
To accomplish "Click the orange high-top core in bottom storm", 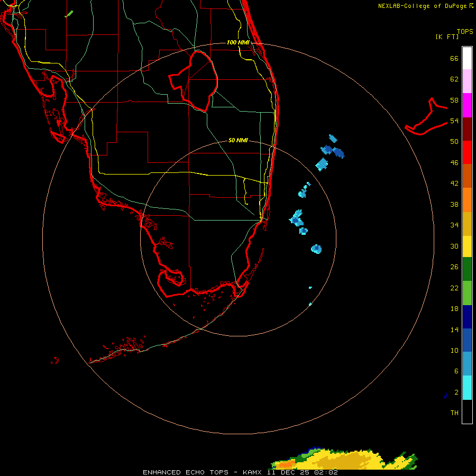I will tap(286, 464).
